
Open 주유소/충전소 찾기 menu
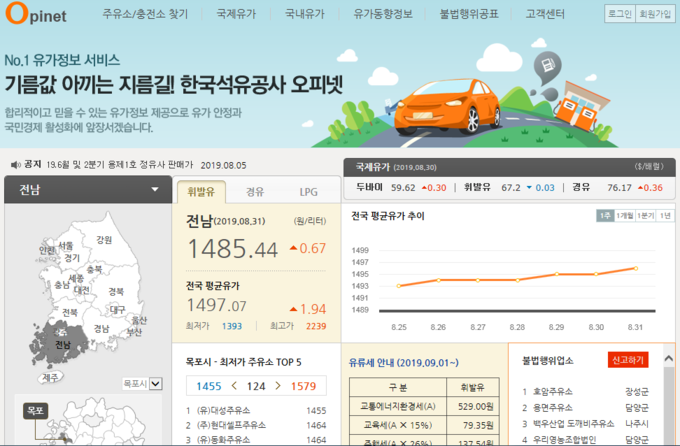pyautogui.click(x=145, y=14)
